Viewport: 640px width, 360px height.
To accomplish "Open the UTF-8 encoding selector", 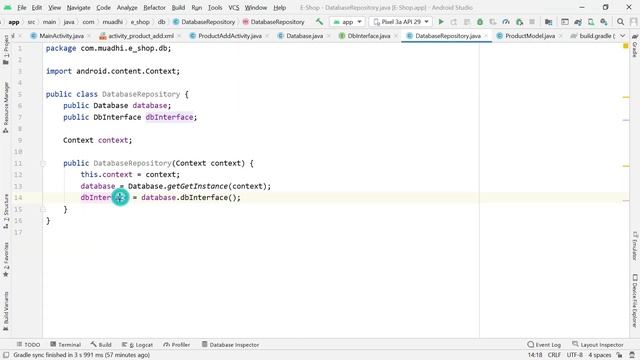I will [574, 355].
